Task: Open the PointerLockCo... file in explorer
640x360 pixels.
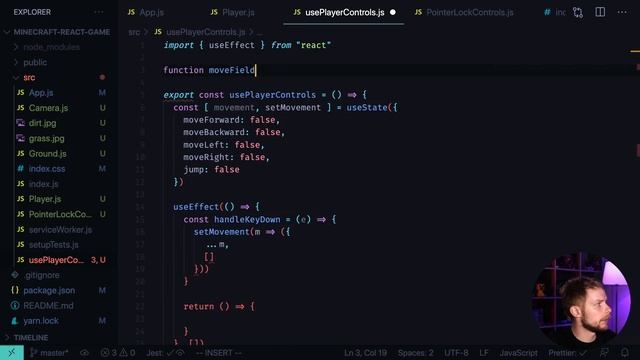Action: pos(60,214)
